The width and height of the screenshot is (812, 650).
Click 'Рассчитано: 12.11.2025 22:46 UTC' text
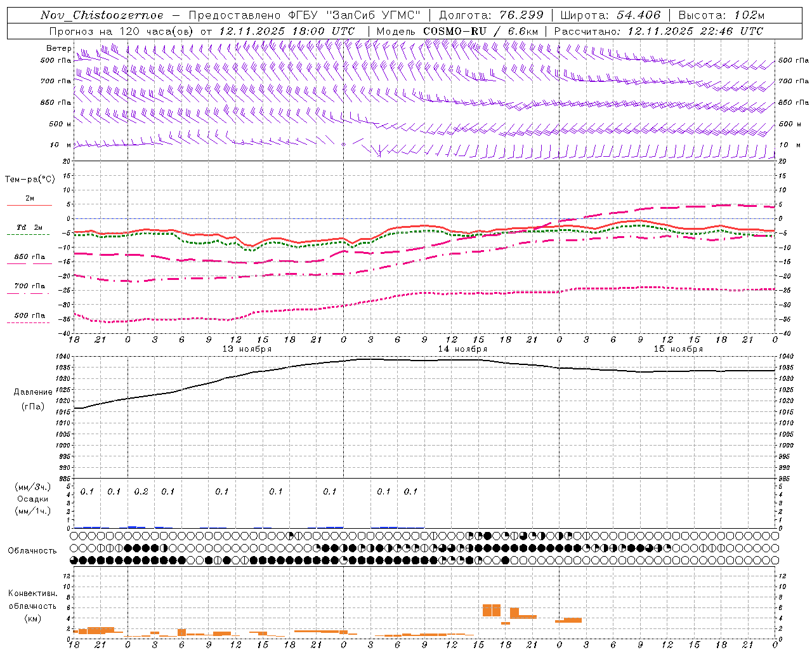point(658,31)
